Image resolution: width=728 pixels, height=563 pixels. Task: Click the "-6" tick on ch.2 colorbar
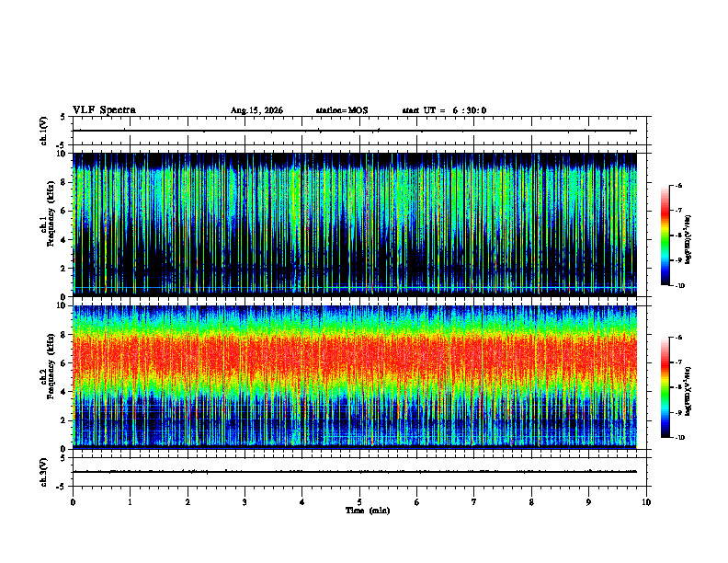pos(678,338)
